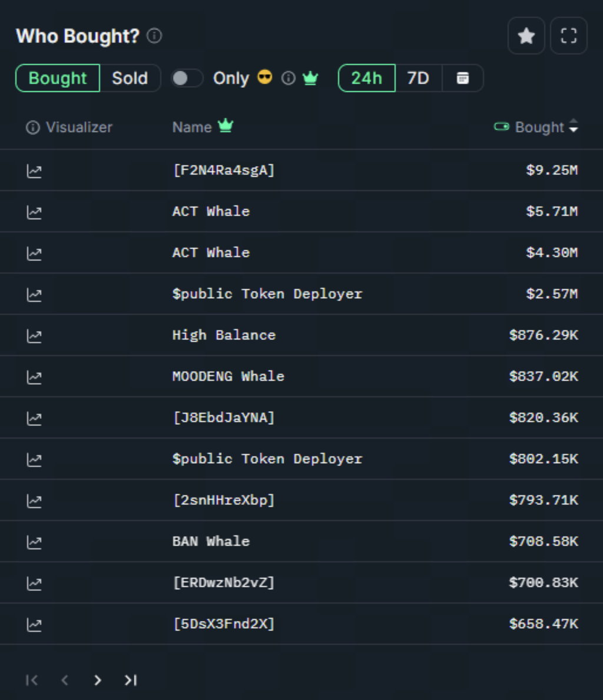Select the 7D time range

point(418,78)
